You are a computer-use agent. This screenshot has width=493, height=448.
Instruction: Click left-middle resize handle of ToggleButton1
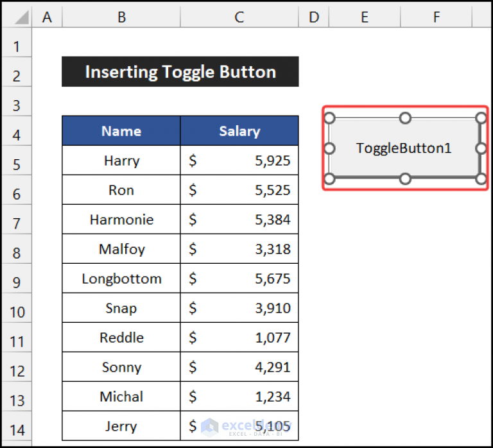click(x=329, y=148)
